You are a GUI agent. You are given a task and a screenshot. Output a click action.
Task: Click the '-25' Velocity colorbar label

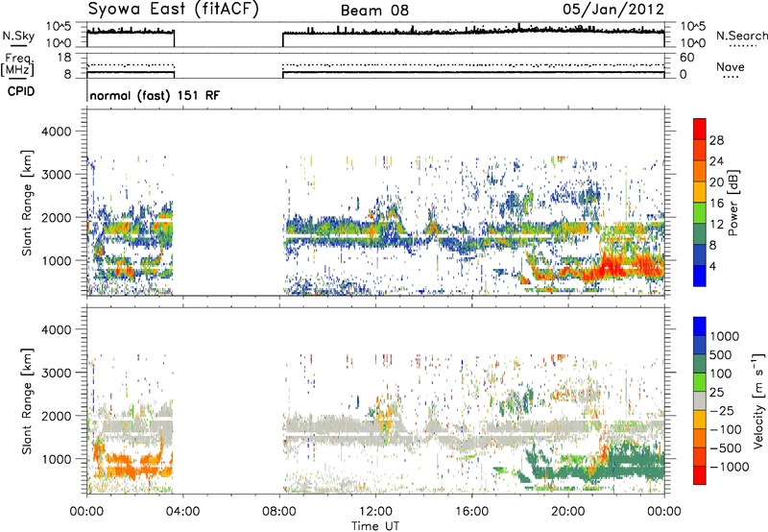(722, 410)
